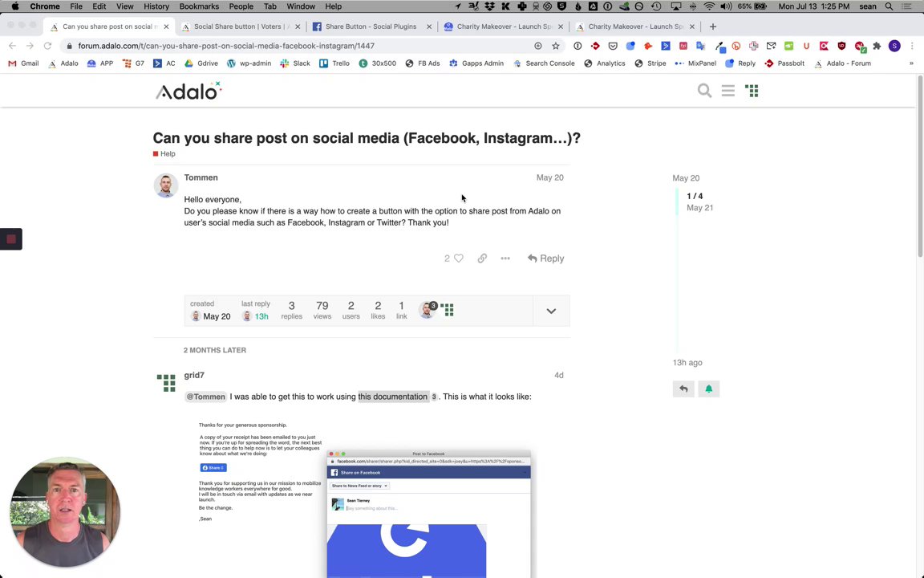Open Chrome profile avatar S
This screenshot has width=924, height=578.
(x=894, y=46)
